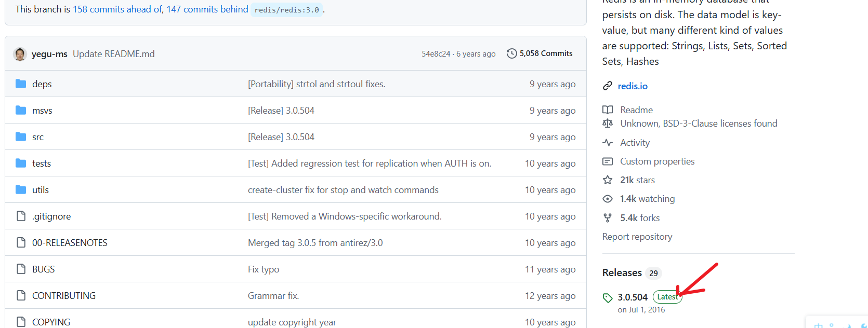
Task: Open the 00-RELEASENOTES file name
Action: pos(70,243)
